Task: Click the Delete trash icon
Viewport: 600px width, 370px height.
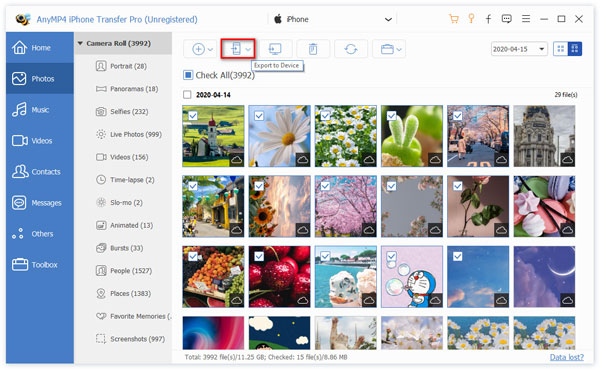Action: (x=313, y=49)
